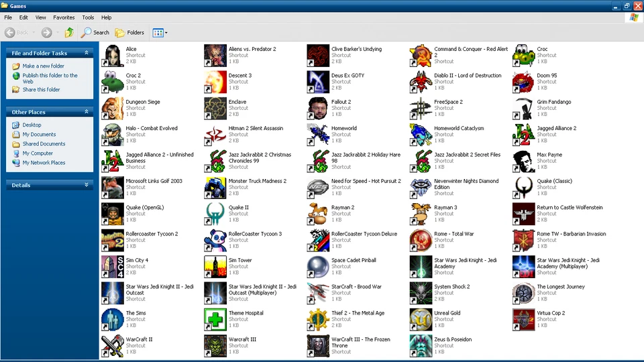Select the Warcraft III orc icon

[x=215, y=346]
